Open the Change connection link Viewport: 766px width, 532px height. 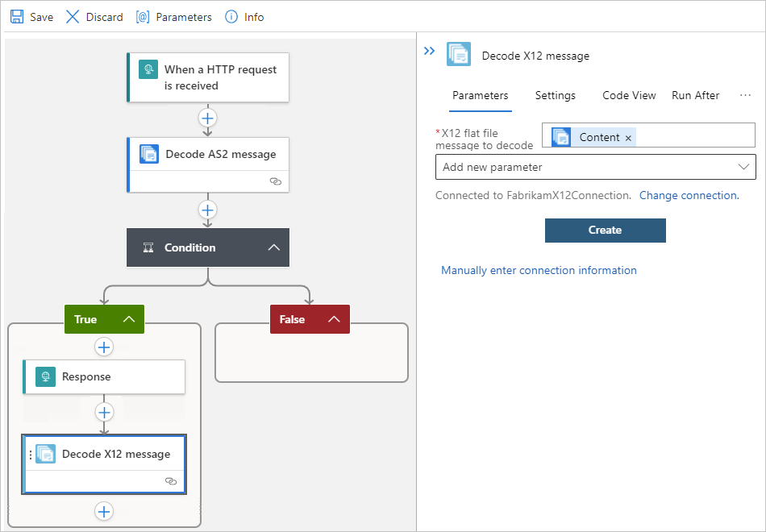click(688, 195)
